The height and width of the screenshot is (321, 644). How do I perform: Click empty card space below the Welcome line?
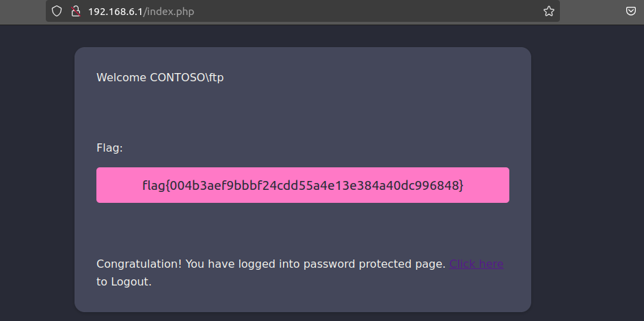301,109
